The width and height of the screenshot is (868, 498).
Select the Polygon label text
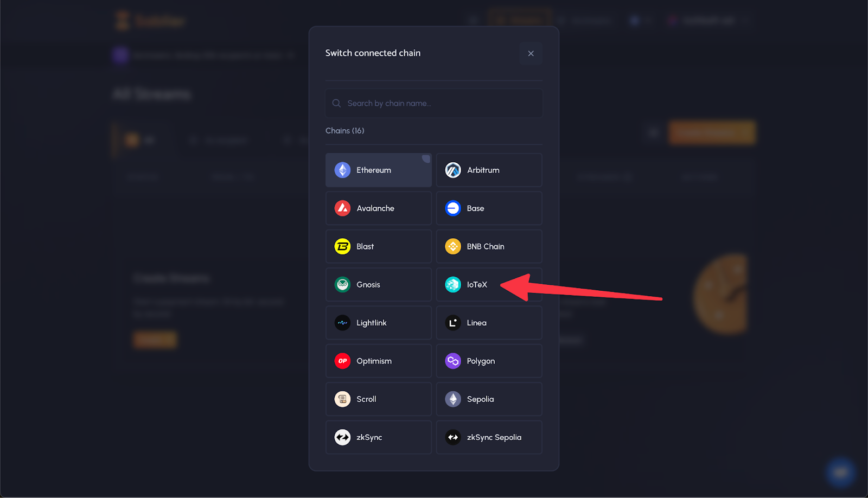[x=481, y=361]
